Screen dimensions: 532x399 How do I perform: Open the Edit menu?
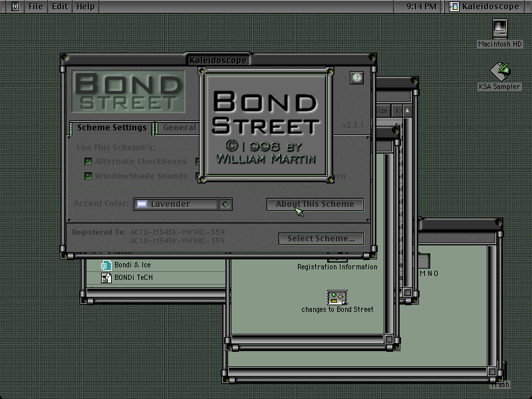pos(60,7)
